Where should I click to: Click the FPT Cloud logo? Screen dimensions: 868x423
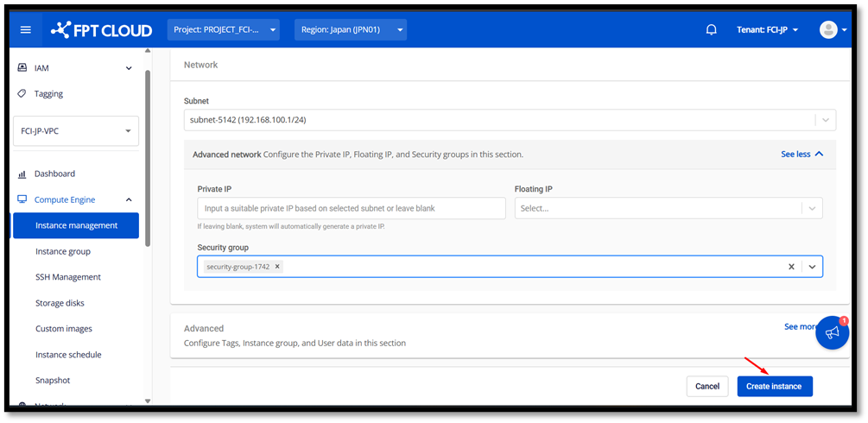pos(101,30)
